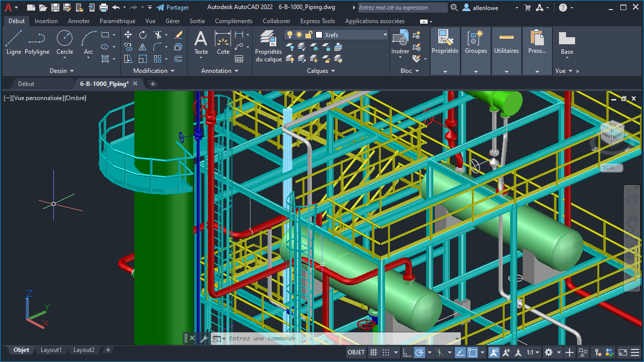Click the white layer color swatch beside Xrefs

(319, 35)
